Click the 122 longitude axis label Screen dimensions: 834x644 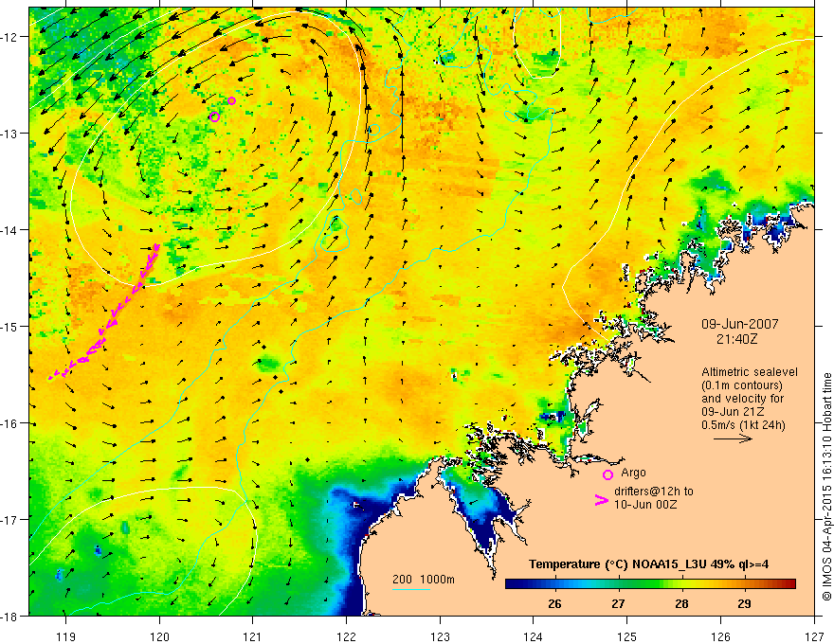(x=346, y=636)
